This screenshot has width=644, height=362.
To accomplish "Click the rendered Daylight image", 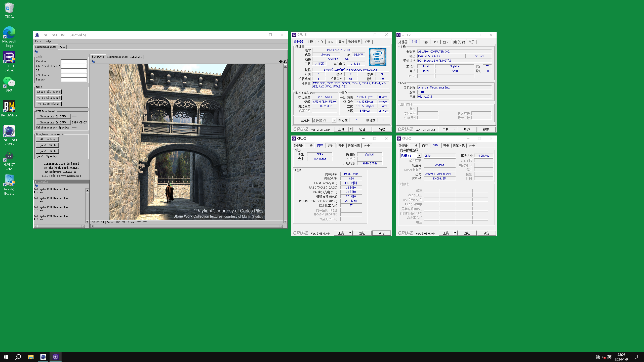I will 186,142.
